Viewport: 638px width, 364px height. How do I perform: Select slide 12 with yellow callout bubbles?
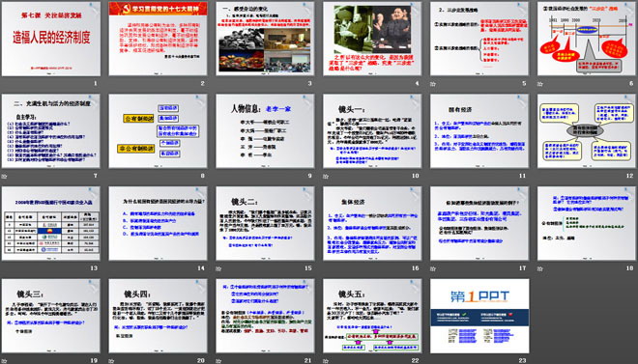click(x=587, y=130)
